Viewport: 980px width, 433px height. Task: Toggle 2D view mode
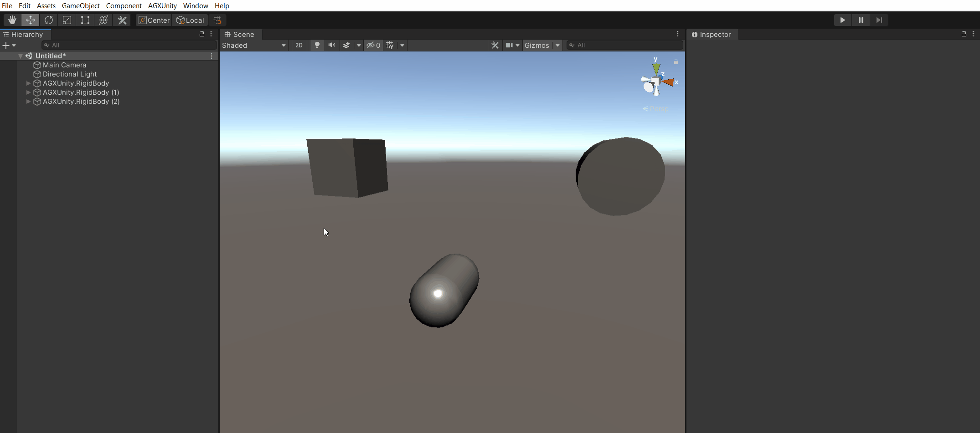299,45
